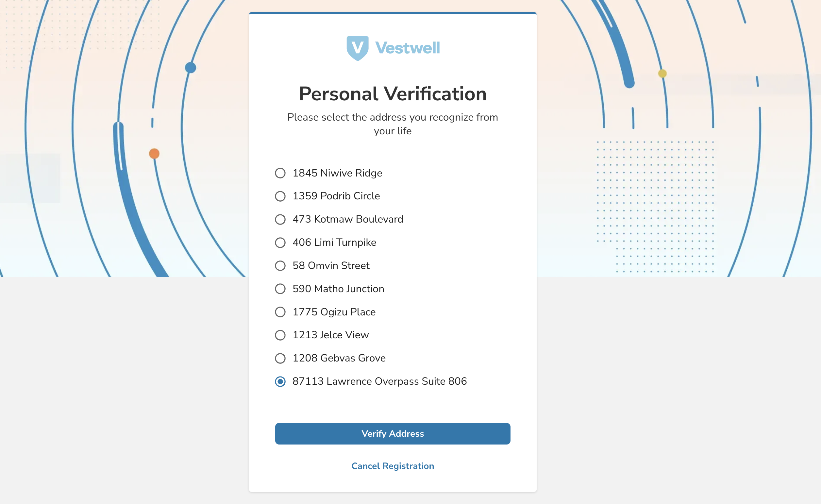Viewport: 821px width, 504px height.
Task: Click the Vestwell shield logo icon
Action: pos(357,48)
